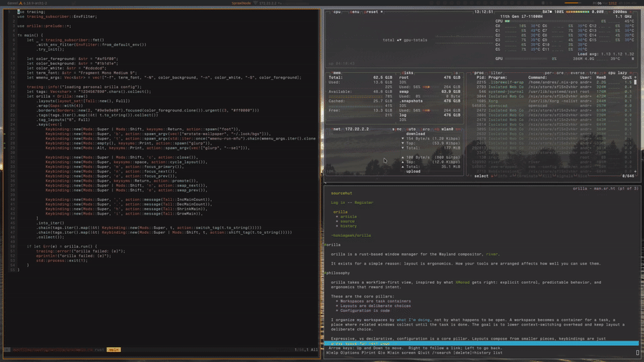Toggle the reverse sorting option

coord(577,73)
